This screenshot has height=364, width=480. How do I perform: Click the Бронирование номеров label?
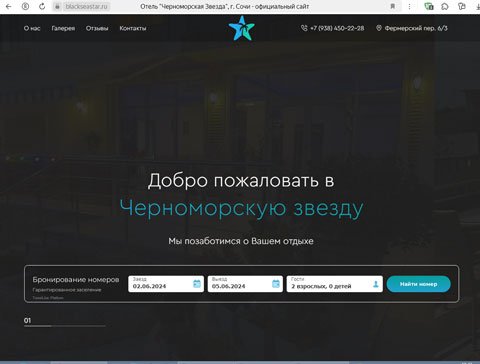(x=76, y=280)
